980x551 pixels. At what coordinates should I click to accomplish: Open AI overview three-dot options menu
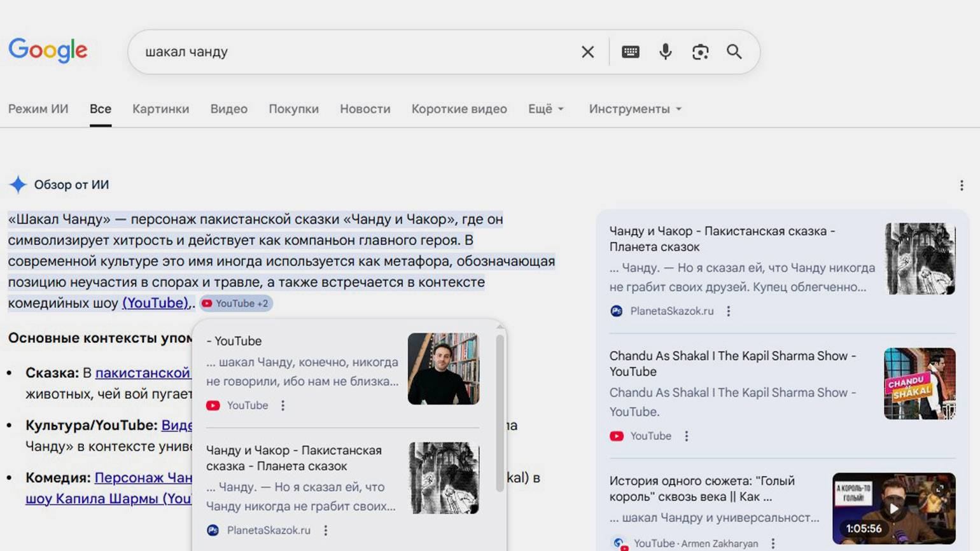[961, 185]
